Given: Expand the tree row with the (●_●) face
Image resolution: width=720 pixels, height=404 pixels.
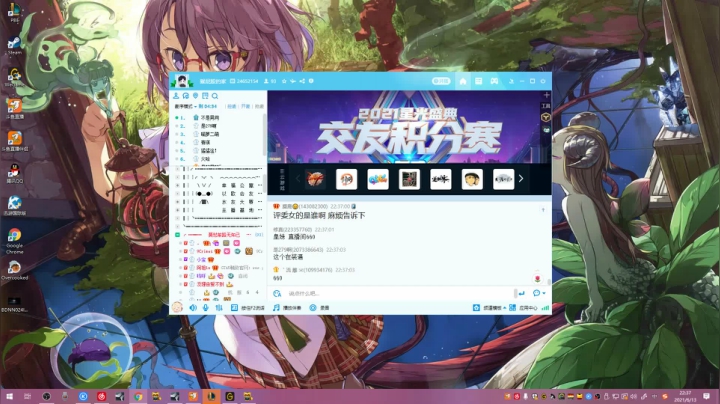Looking at the screenshot, I should pos(178,194).
